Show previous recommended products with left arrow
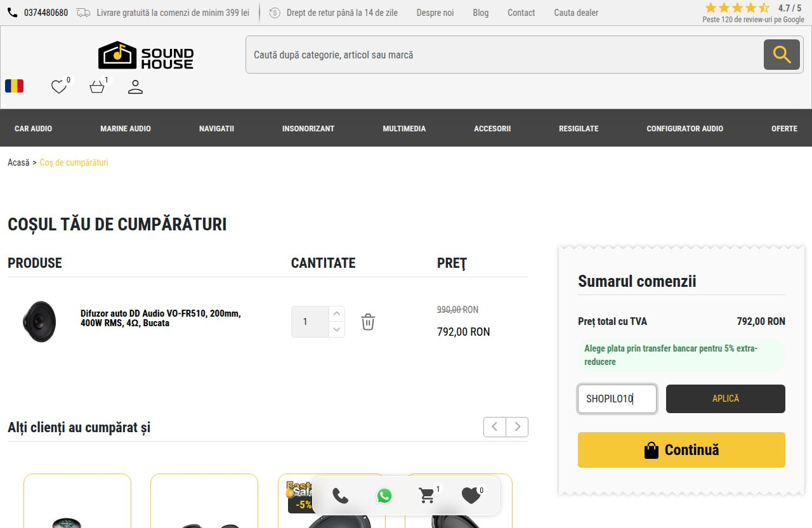Screen dimensions: 812x528 495,427
